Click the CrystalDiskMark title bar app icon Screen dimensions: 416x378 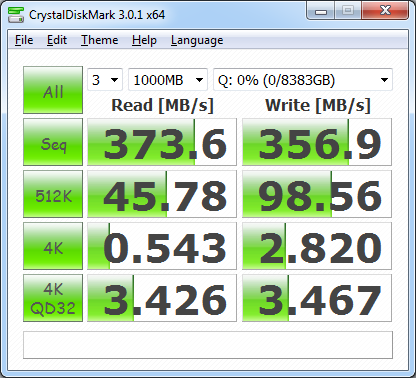pyautogui.click(x=16, y=15)
